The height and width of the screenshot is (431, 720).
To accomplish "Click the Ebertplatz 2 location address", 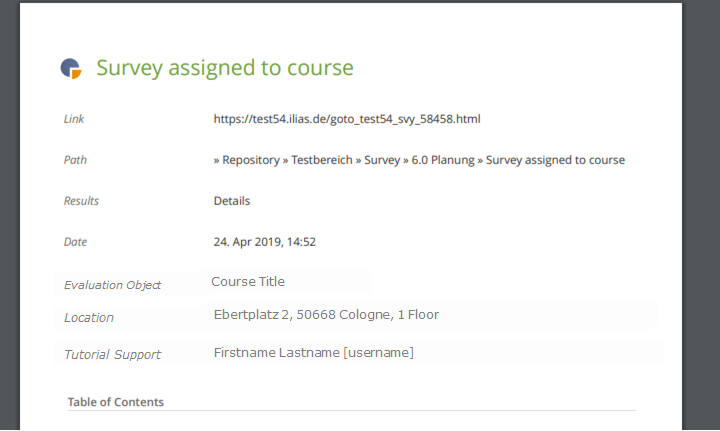I will click(326, 315).
